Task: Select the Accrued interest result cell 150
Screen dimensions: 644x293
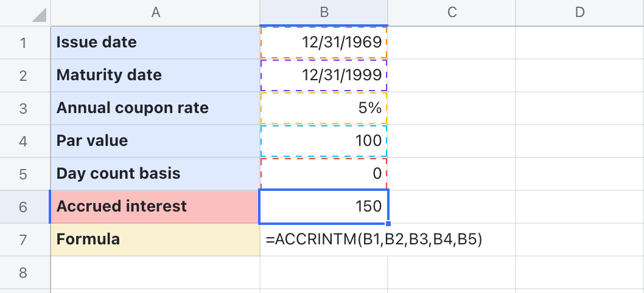Action: [324, 207]
